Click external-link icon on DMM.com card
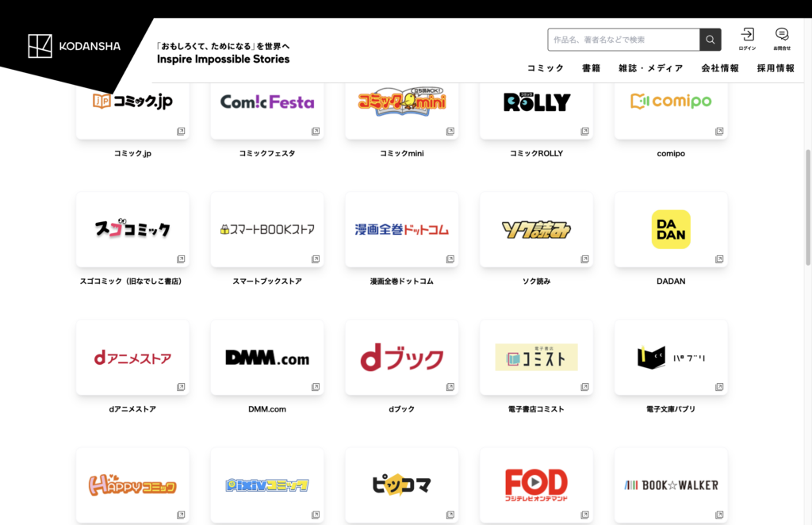 [315, 387]
